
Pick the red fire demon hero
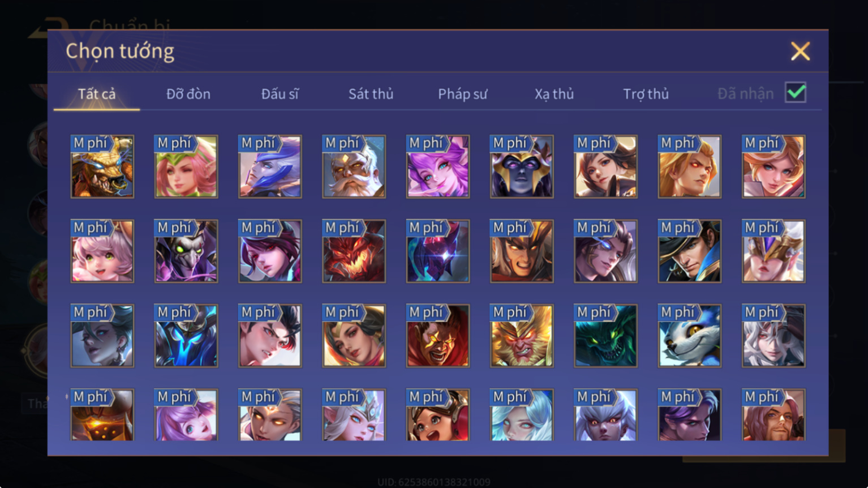(x=354, y=251)
